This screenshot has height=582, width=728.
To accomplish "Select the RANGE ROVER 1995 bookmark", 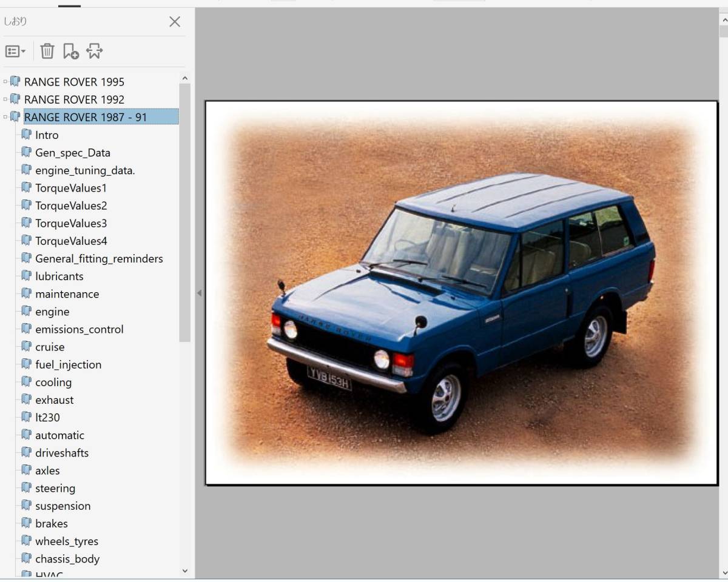I will 74,82.
